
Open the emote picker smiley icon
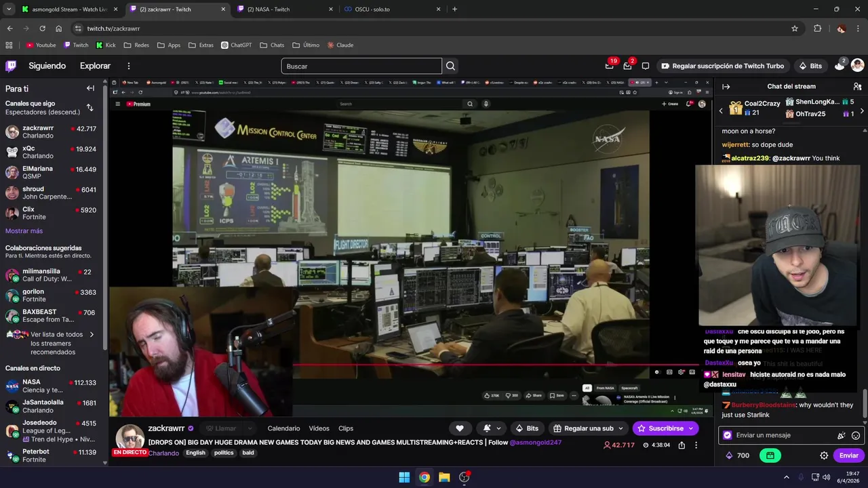point(856,435)
